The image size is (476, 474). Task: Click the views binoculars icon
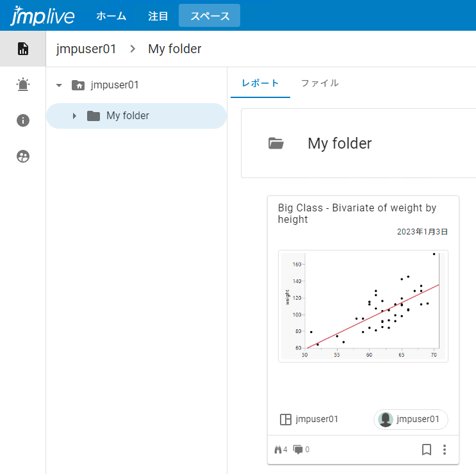(x=278, y=450)
